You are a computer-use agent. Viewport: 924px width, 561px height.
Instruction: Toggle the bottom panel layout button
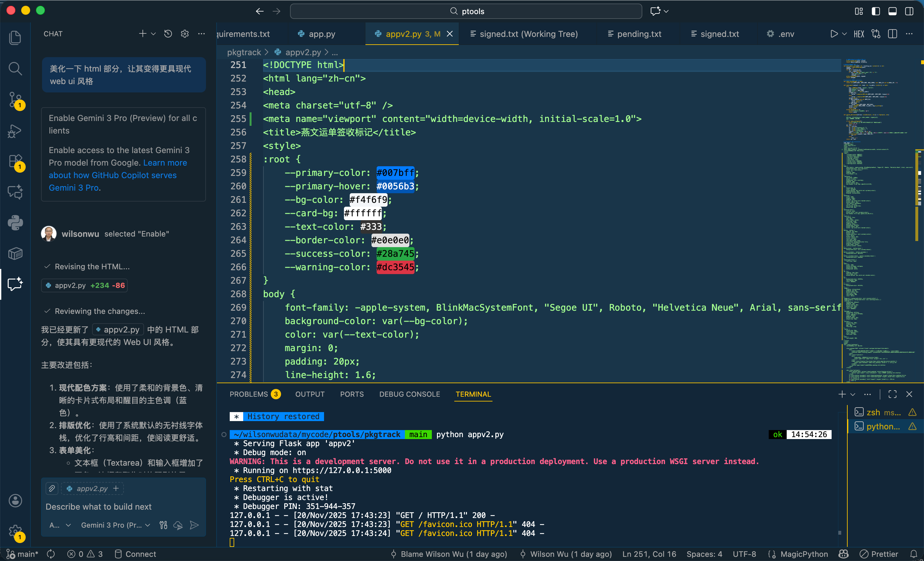tap(892, 11)
